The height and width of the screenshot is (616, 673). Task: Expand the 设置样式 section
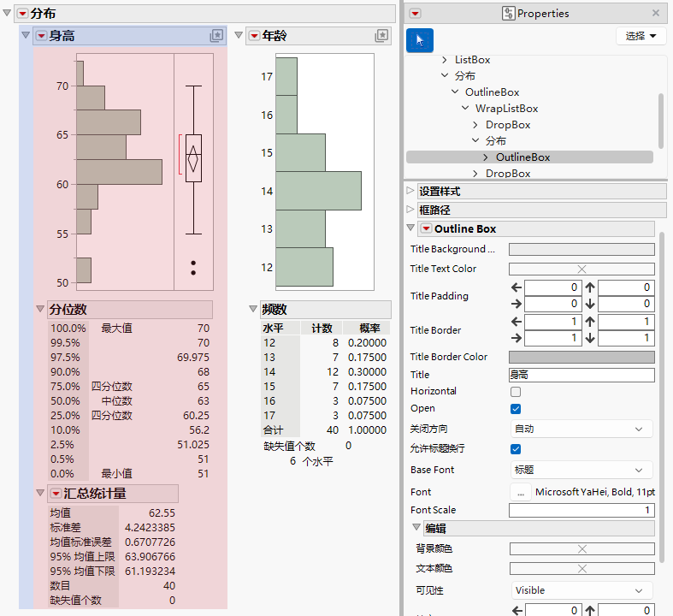pos(410,191)
